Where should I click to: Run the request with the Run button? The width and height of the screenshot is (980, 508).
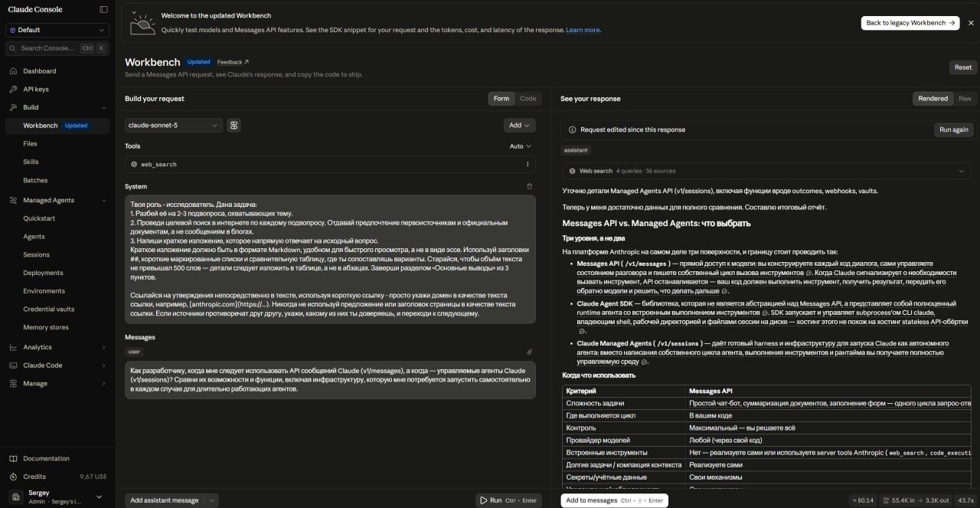(508, 500)
